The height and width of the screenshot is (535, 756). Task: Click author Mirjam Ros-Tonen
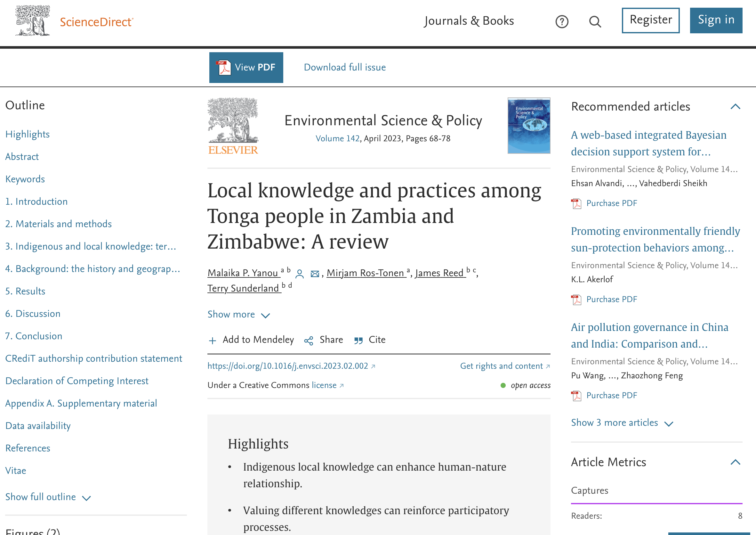366,273
